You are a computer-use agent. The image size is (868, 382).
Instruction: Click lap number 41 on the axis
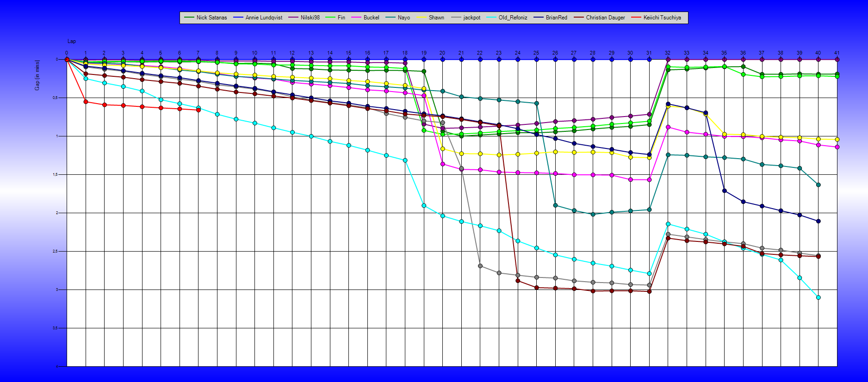tap(837, 53)
